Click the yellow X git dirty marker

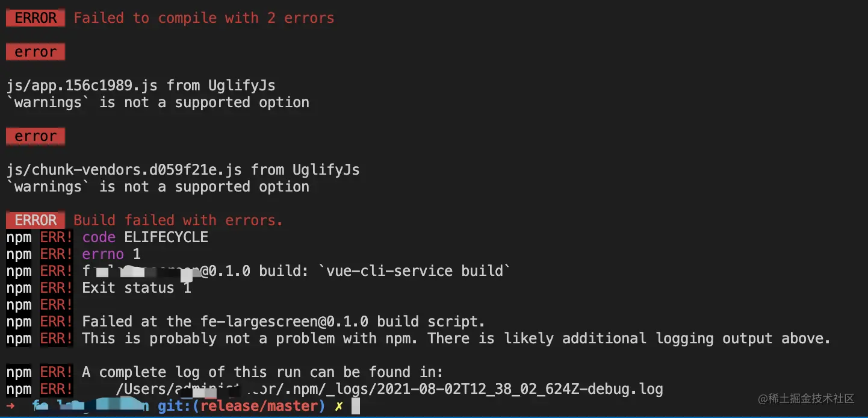(x=339, y=407)
